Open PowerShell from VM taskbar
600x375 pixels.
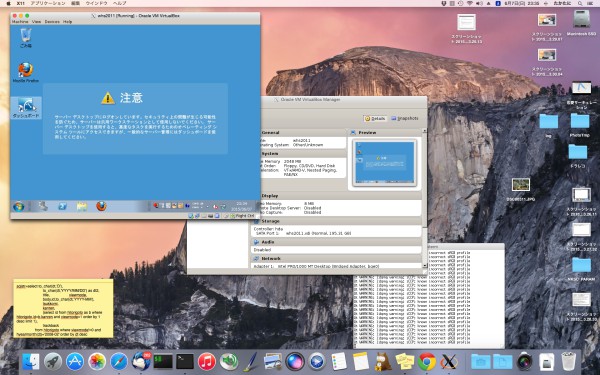62,207
